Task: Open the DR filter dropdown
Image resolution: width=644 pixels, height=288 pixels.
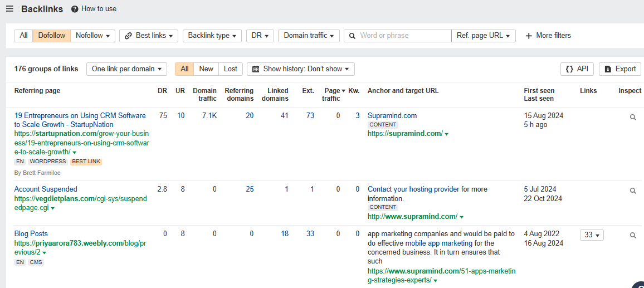Action: (260, 35)
